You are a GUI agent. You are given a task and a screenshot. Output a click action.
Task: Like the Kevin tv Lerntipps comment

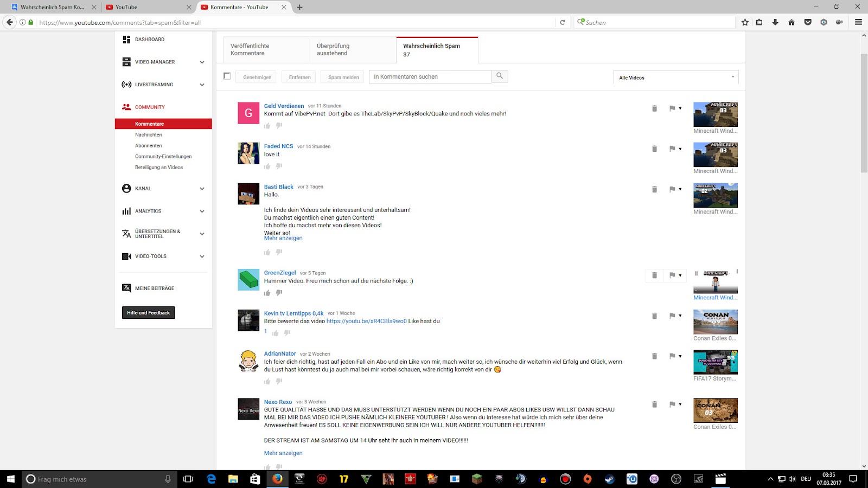[x=275, y=333]
